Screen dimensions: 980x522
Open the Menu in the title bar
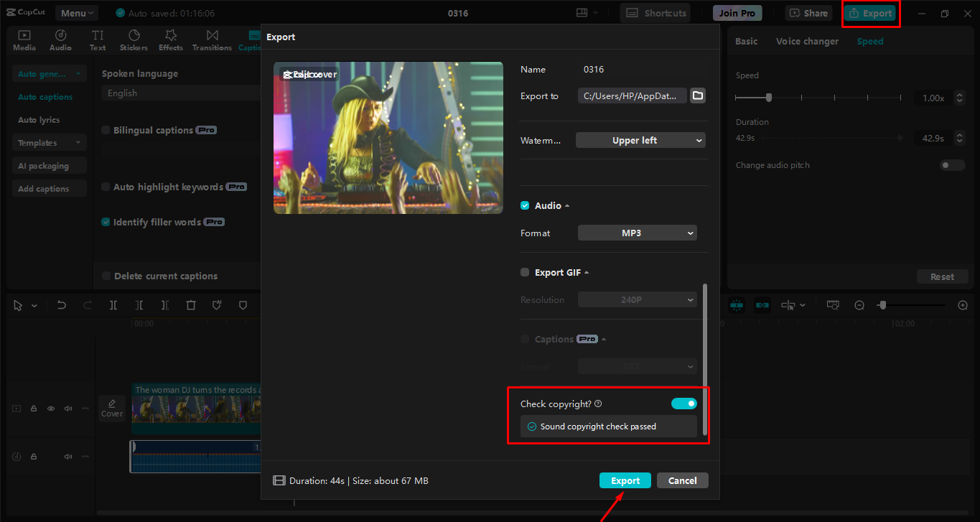pos(76,12)
